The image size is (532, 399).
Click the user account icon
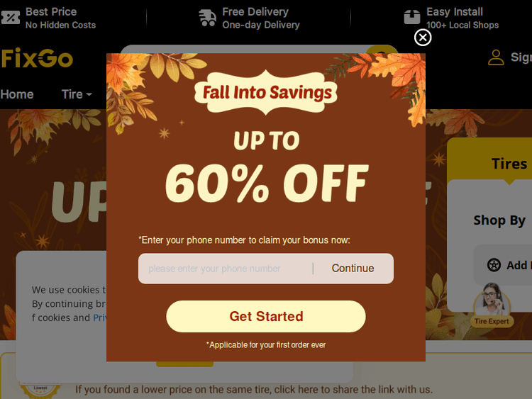496,57
